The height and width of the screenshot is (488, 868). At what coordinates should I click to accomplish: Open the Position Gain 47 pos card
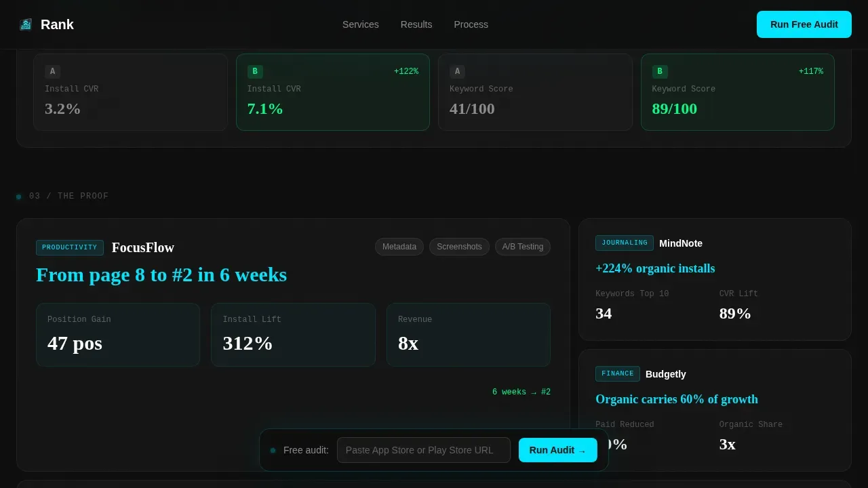pos(118,335)
